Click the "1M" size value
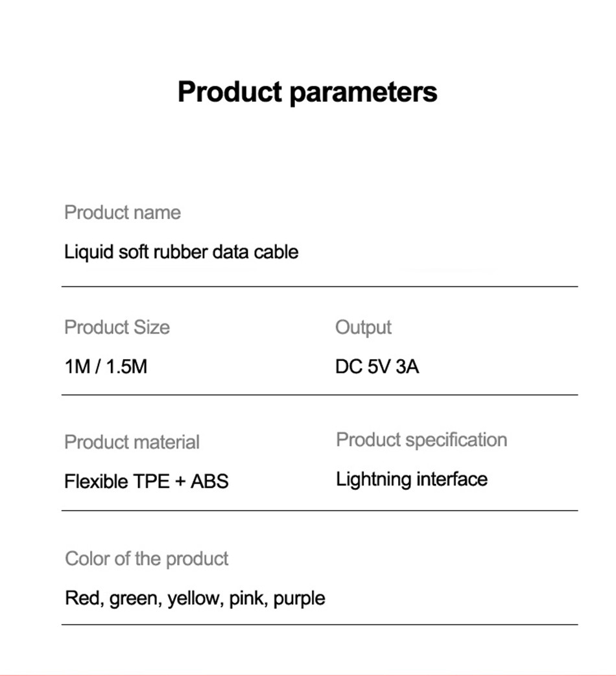616x676 pixels. (77, 367)
